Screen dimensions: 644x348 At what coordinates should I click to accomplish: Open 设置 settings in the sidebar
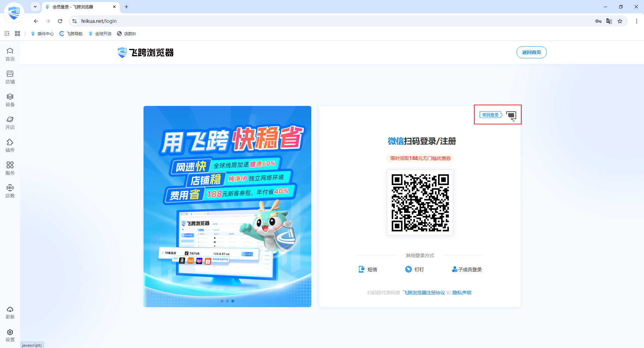click(x=10, y=335)
